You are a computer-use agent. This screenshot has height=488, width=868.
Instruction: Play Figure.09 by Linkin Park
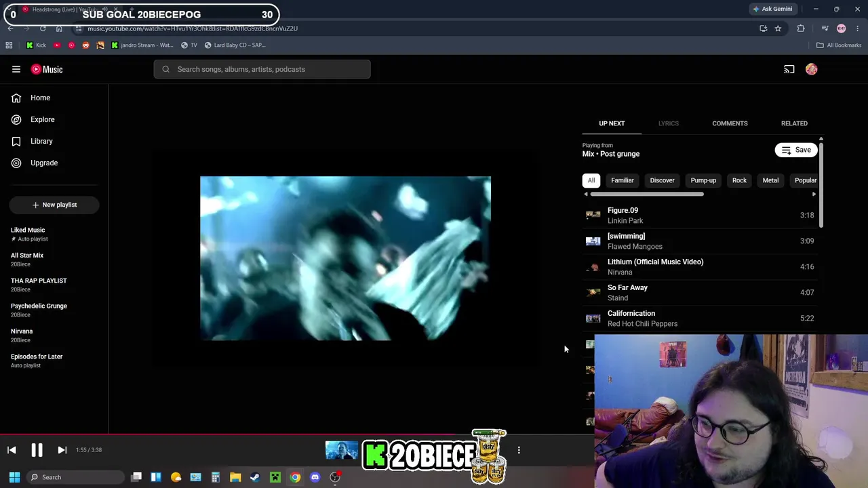pos(700,216)
